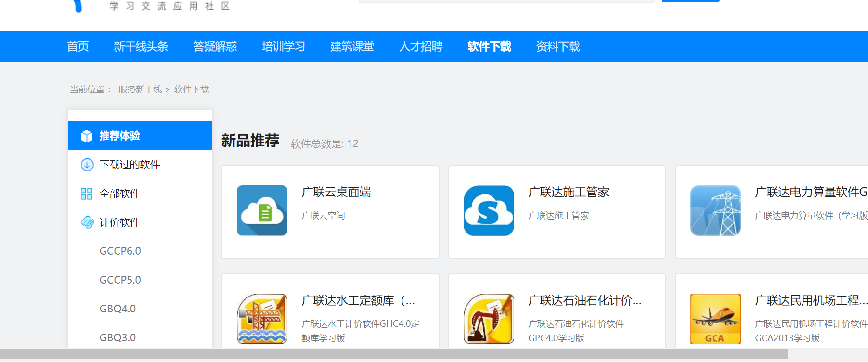Viewport: 868px width, 362px height.
Task: Open 资料下载 navigation tab
Action: pos(558,46)
